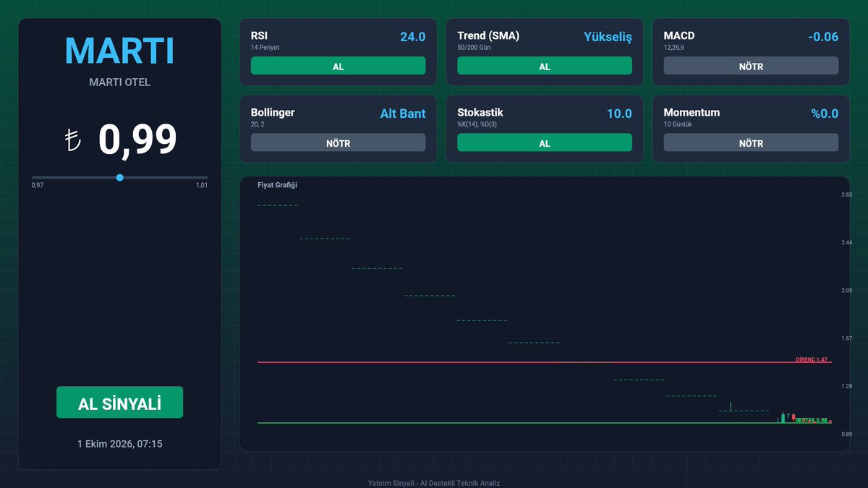868x488 pixels.
Task: Click the MARTI OTEL company name
Action: click(119, 82)
